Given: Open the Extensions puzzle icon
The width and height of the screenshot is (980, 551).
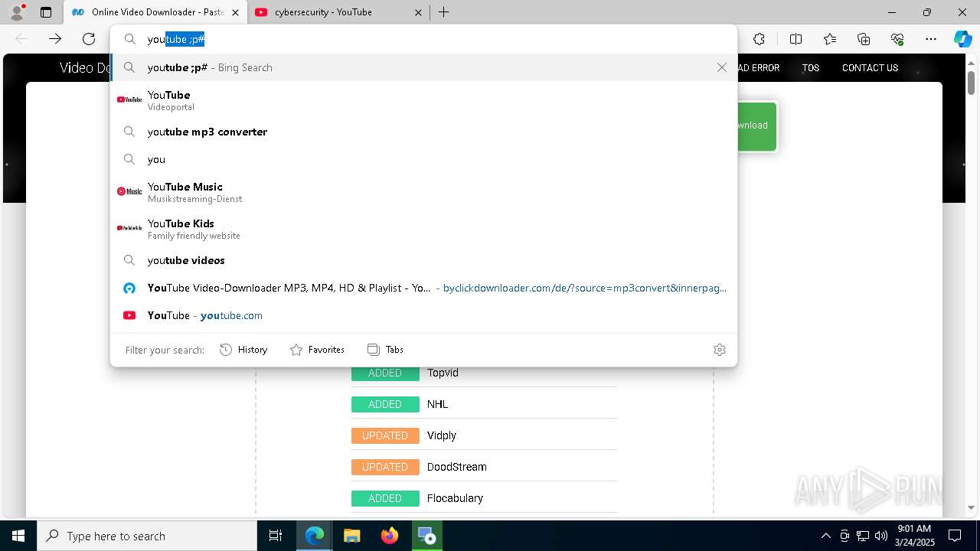Looking at the screenshot, I should click(x=759, y=39).
